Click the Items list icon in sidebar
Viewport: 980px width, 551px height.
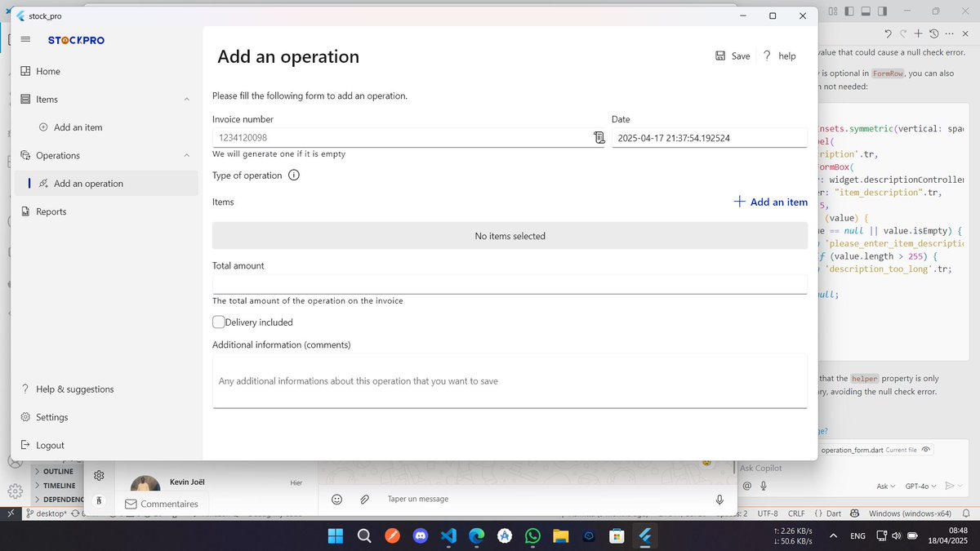pos(25,99)
